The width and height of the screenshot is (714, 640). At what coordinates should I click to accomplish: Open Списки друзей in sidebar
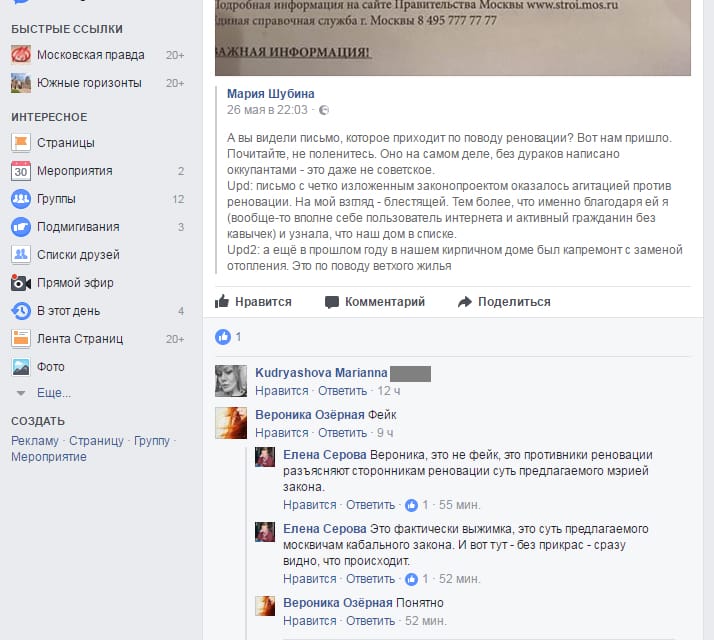point(78,255)
